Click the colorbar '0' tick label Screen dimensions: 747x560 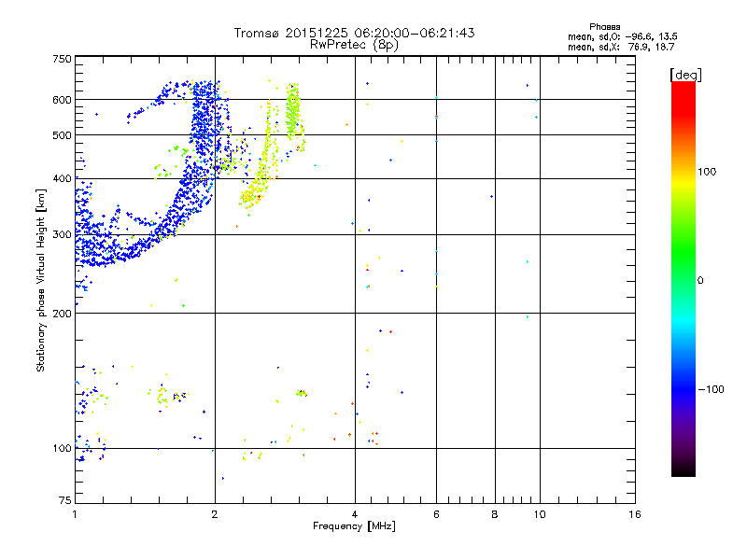click(700, 281)
